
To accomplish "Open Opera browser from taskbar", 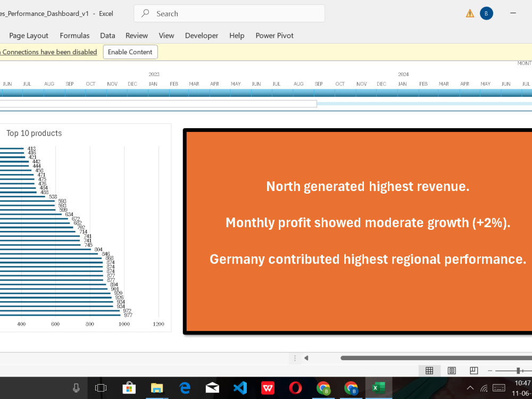I will tap(295, 388).
